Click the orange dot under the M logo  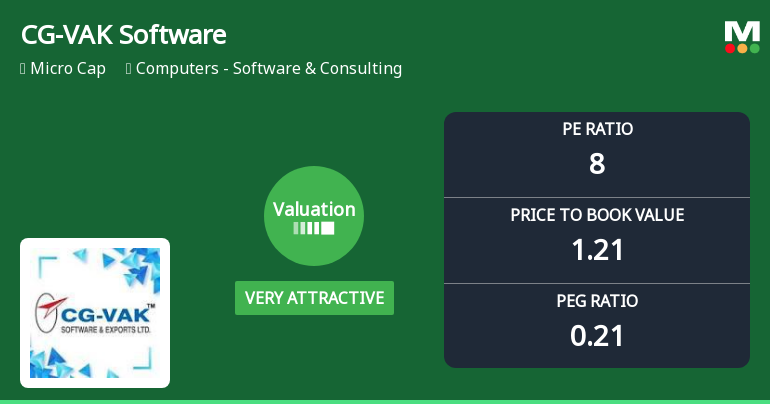coord(742,48)
